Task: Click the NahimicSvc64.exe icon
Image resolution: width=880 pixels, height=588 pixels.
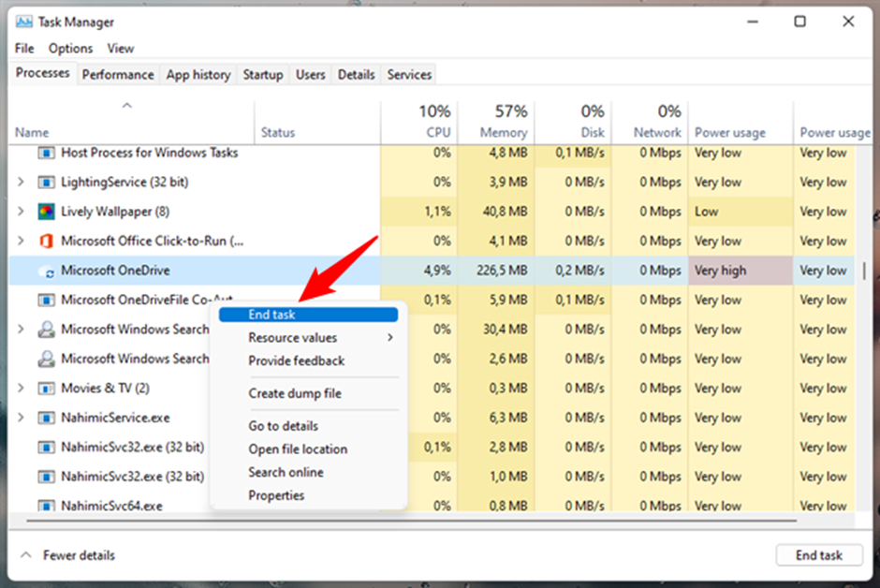Action: pos(46,505)
